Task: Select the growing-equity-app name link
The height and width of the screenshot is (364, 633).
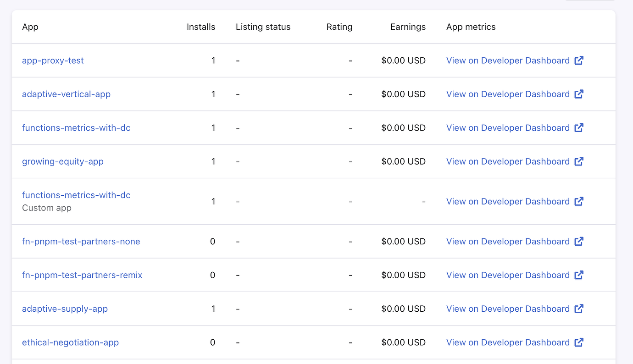Action: tap(63, 161)
